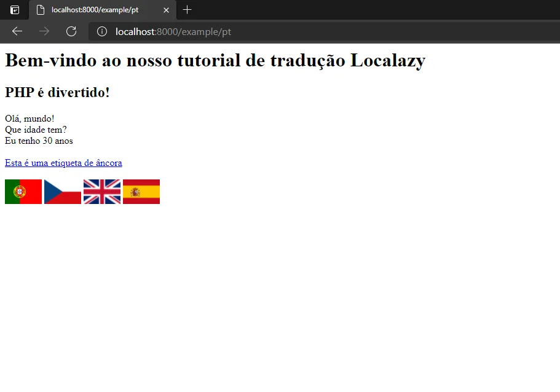Open 'Esta é uma etiqueta de âncora' link

click(x=63, y=162)
